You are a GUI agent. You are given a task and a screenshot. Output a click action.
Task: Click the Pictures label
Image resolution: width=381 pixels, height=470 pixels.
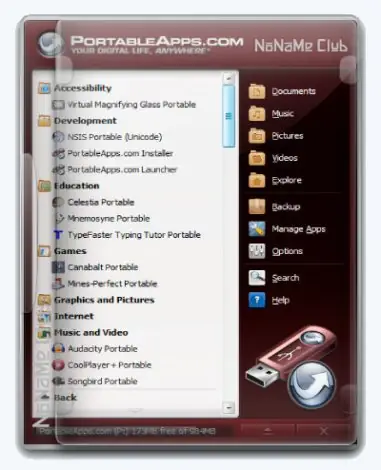click(288, 136)
